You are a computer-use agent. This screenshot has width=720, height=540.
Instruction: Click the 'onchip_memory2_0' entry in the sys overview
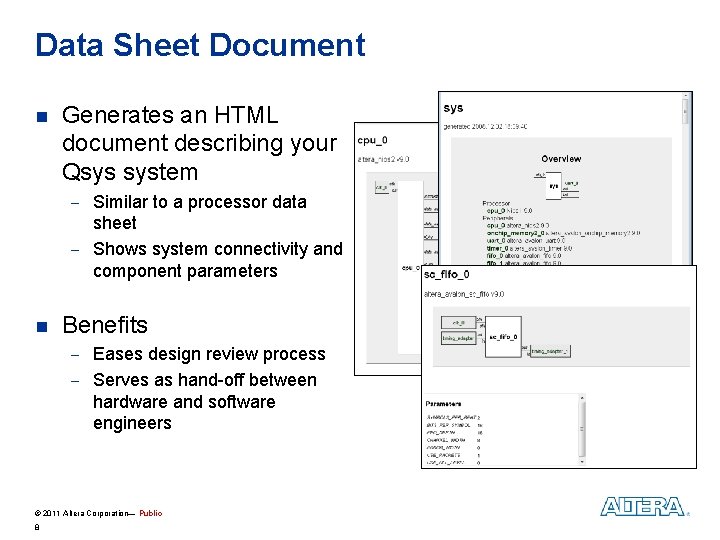[515, 233]
